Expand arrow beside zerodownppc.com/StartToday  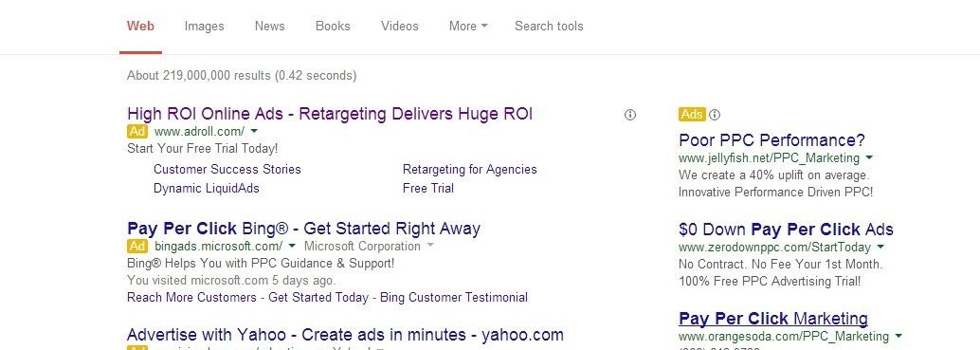[x=880, y=247]
